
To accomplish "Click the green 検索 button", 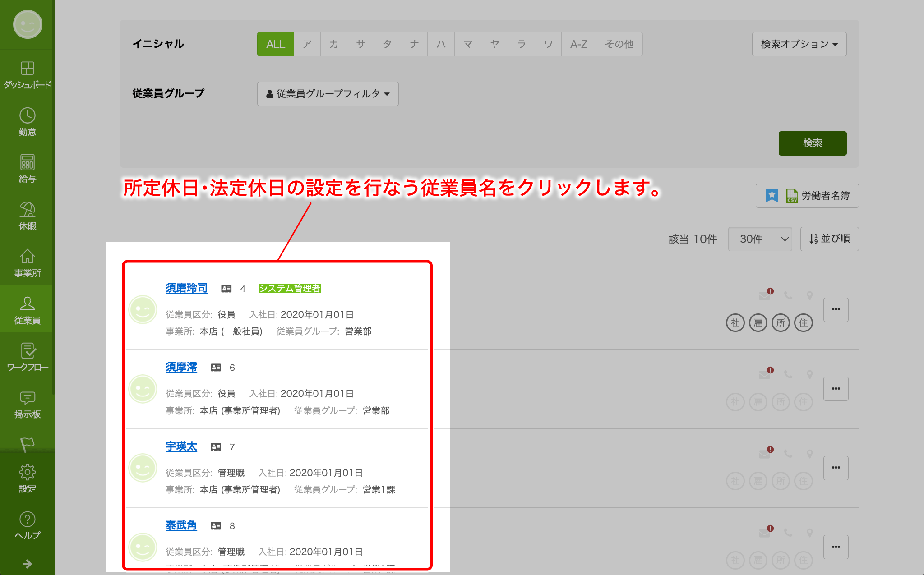I will pyautogui.click(x=813, y=143).
